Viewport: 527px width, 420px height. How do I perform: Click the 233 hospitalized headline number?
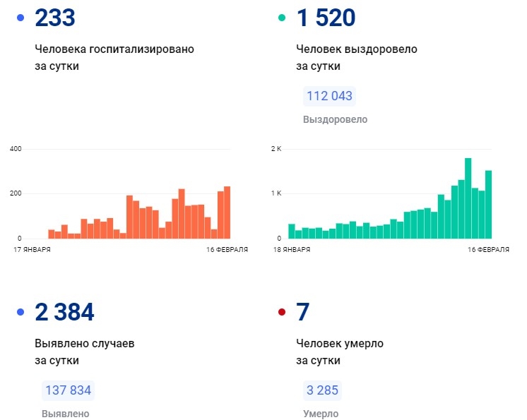54,18
